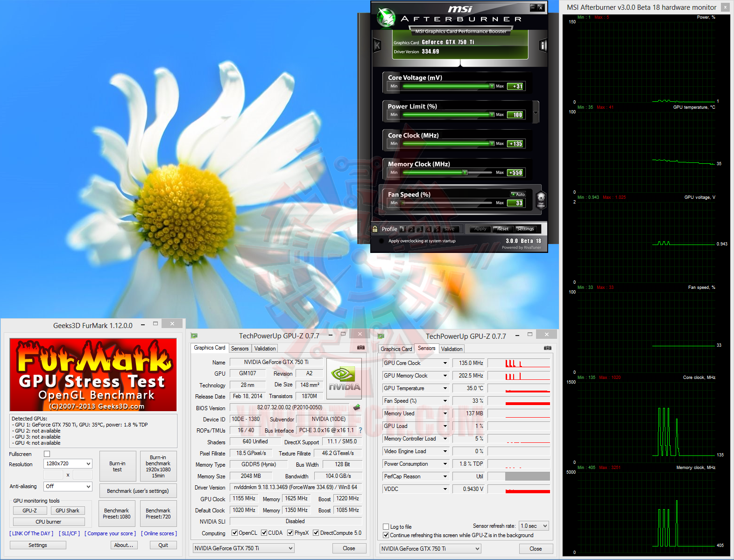Enable Log to file in GPU-Z
This screenshot has width=734, height=560.
click(x=386, y=527)
